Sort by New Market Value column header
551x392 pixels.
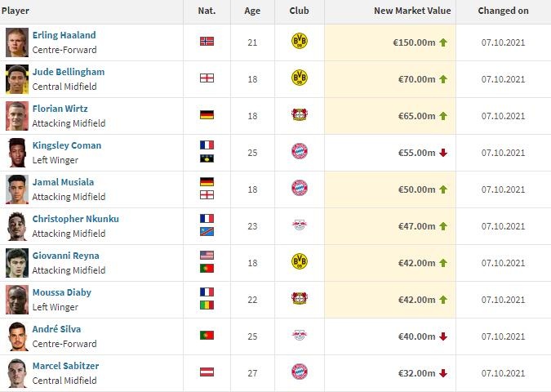tap(412, 11)
